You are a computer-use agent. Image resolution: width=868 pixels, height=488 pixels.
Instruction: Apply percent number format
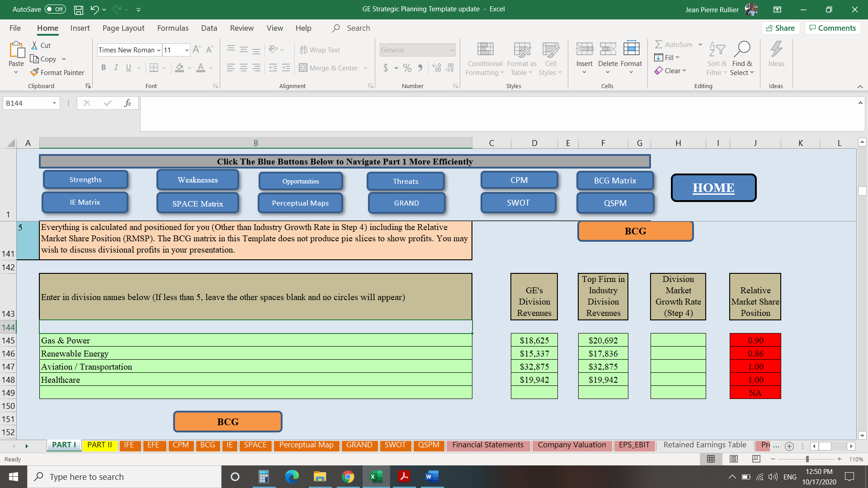point(407,68)
